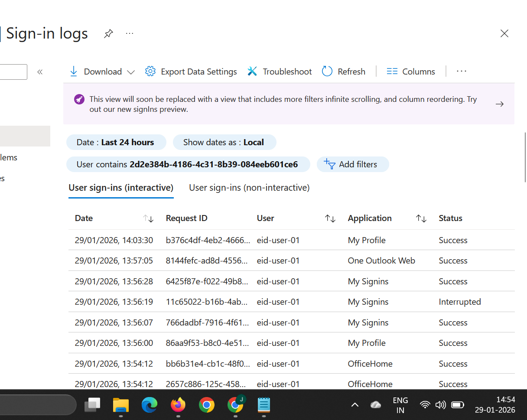527x420 pixels.
Task: Click Add filters button
Action: pyautogui.click(x=352, y=164)
